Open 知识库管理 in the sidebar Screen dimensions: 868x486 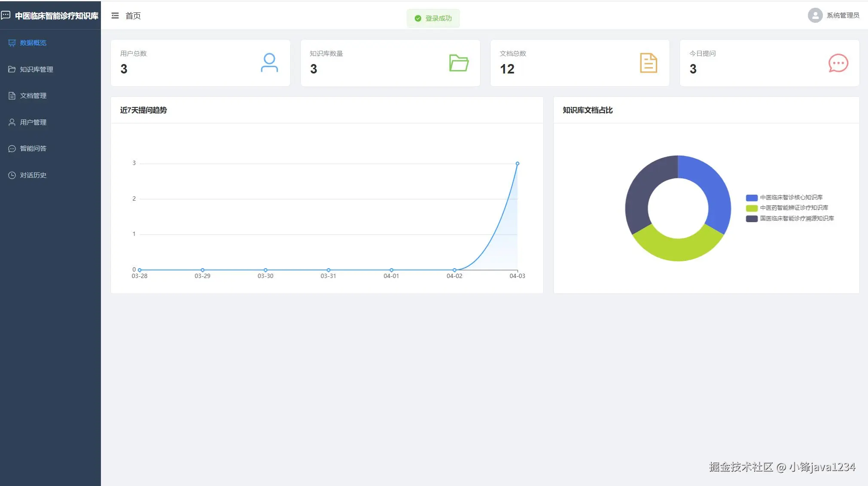(37, 69)
